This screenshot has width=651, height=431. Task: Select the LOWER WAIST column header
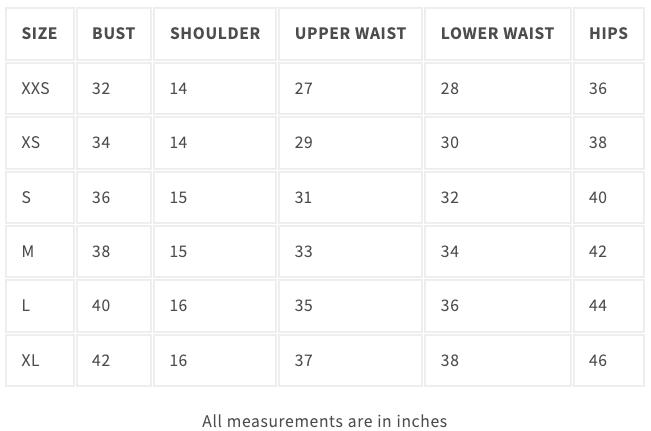click(497, 33)
